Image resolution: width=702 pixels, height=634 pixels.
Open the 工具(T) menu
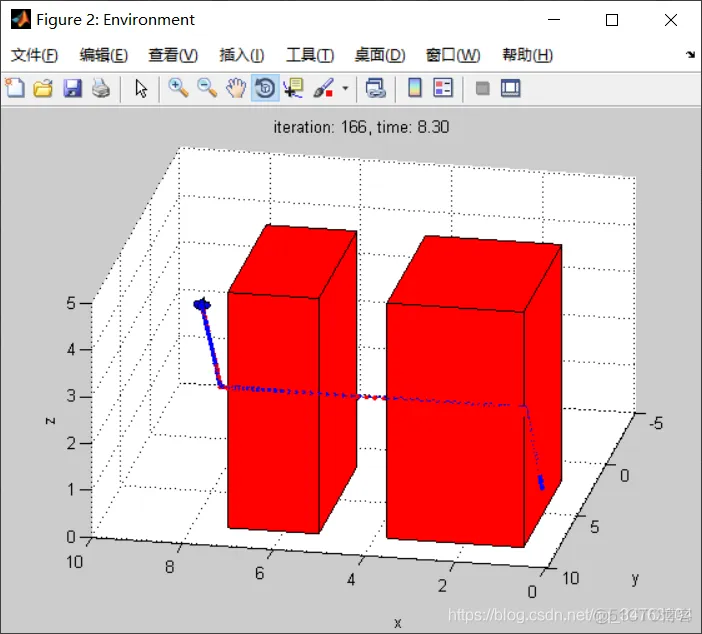tap(310, 55)
